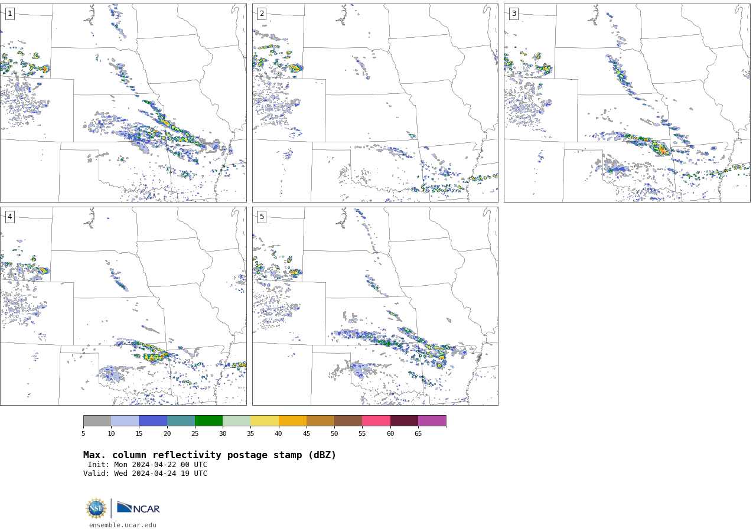Screen dimensions: 756x532
Task: Click the panel number label 4
Action: point(9,217)
